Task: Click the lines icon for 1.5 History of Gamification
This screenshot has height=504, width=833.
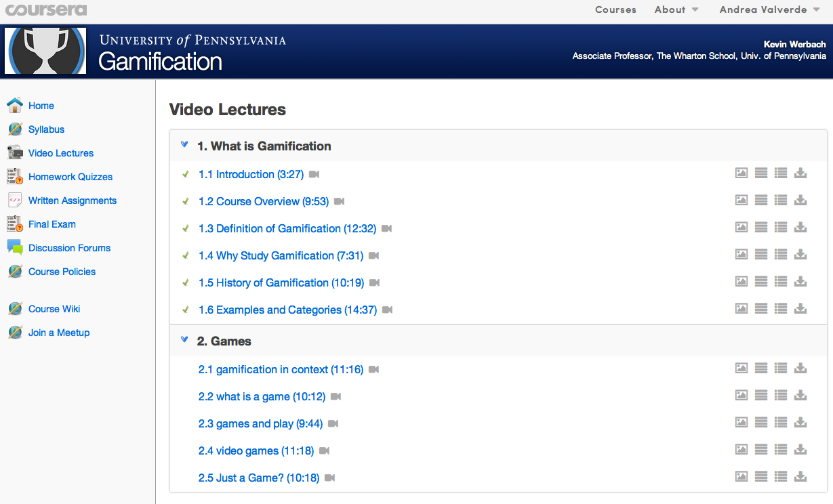Action: 761,282
